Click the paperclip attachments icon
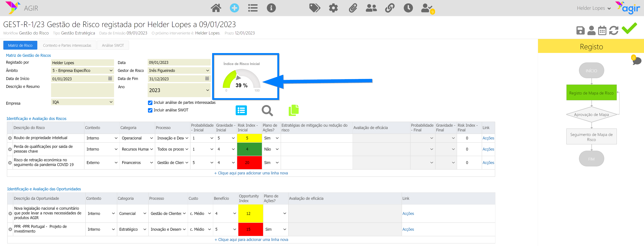644x246 pixels. [353, 8]
